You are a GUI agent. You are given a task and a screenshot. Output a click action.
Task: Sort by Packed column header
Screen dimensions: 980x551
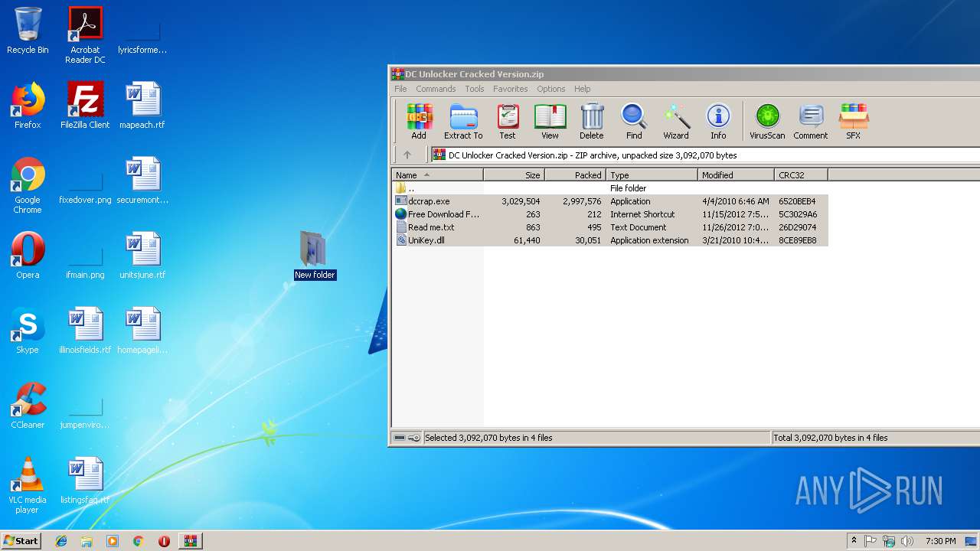(575, 174)
